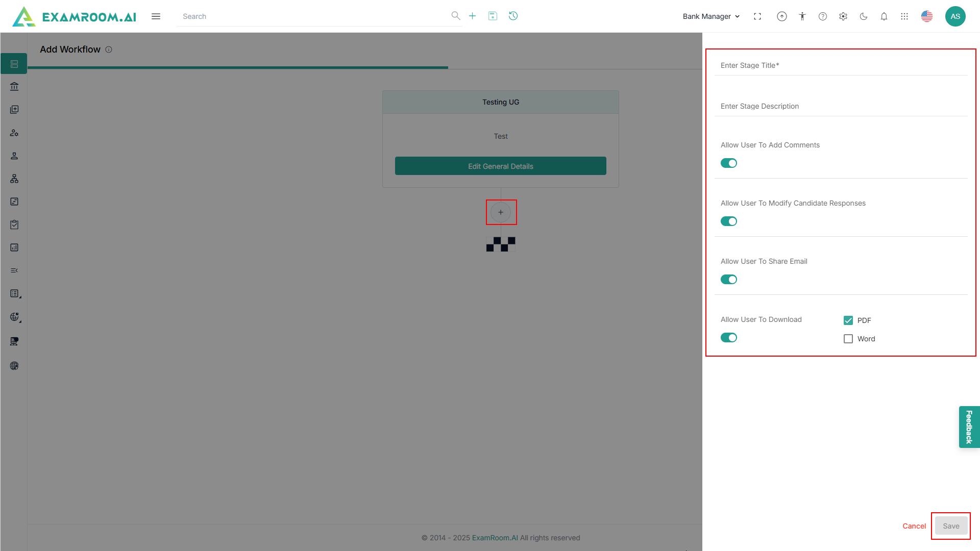Viewport: 980px width, 551px height.
Task: Click the bank building sidebar icon
Action: pos(14,87)
